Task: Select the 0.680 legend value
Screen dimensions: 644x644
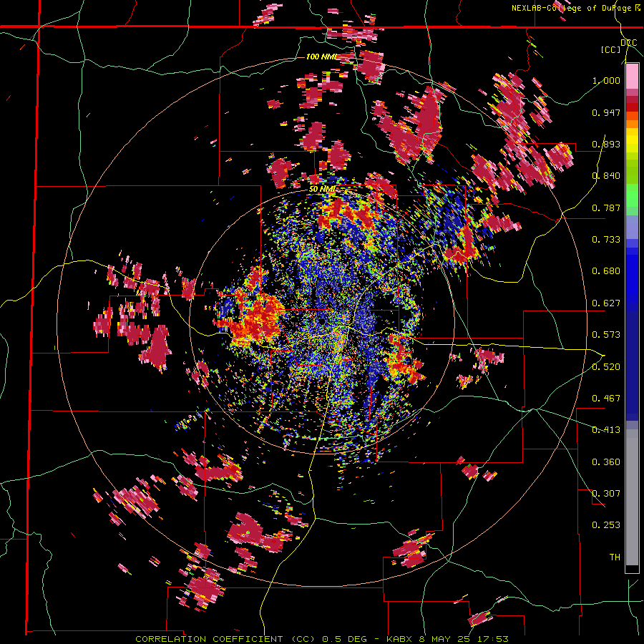Action: 606,271
